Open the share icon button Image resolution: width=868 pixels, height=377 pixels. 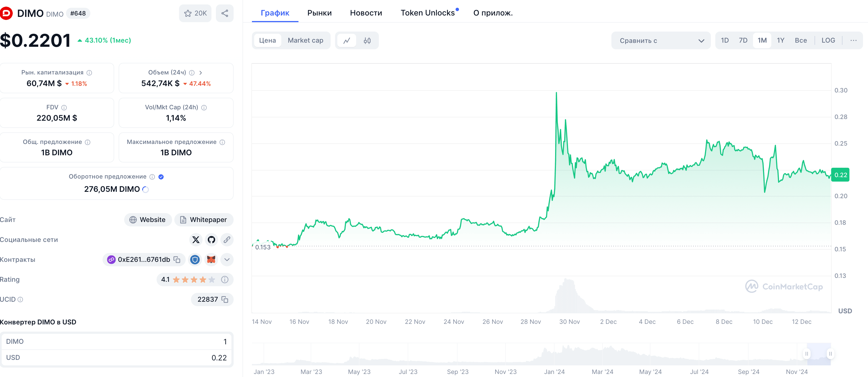[x=225, y=13]
